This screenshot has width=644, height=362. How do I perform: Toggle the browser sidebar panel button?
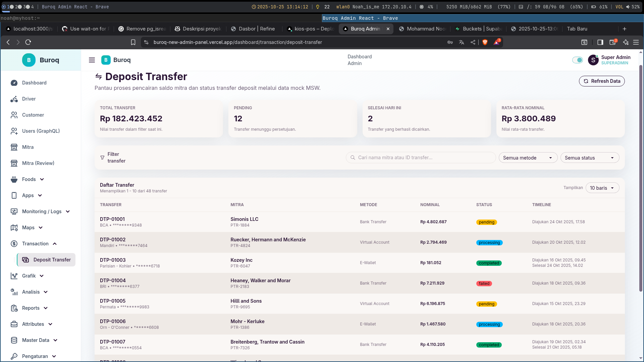600,42
